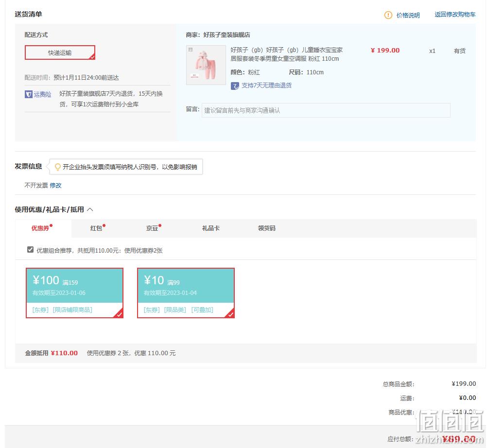Click delivery time 预计1月11日24:00前送达 text
The image size is (488, 448).
86,77
